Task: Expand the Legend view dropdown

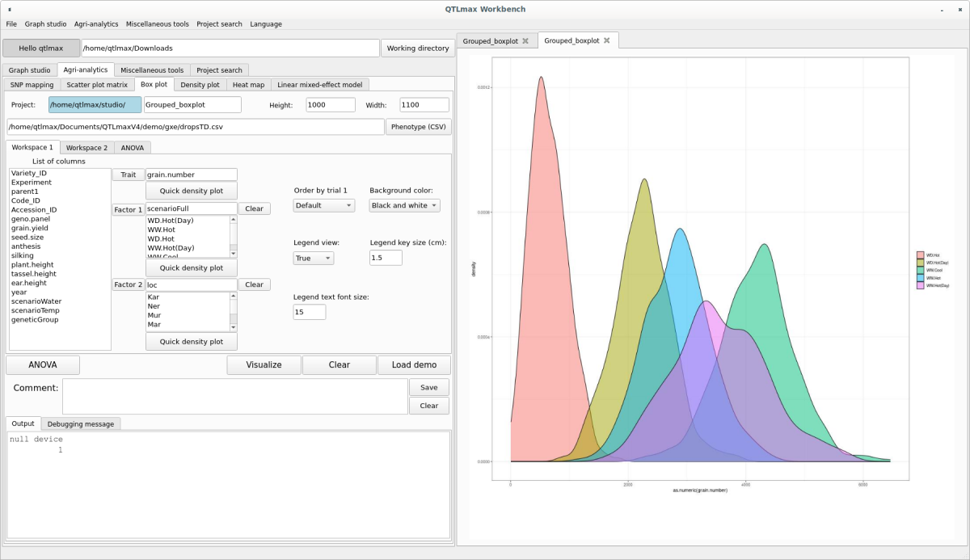Action: [313, 259]
